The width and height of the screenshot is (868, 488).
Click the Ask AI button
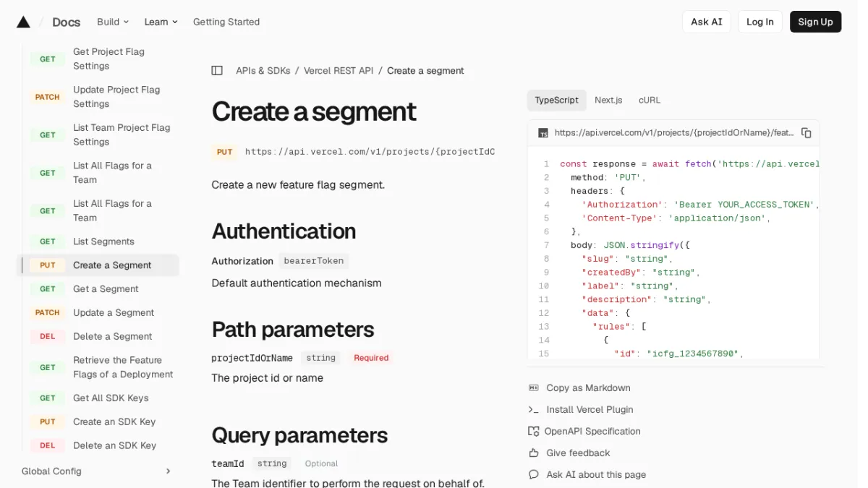pyautogui.click(x=707, y=22)
